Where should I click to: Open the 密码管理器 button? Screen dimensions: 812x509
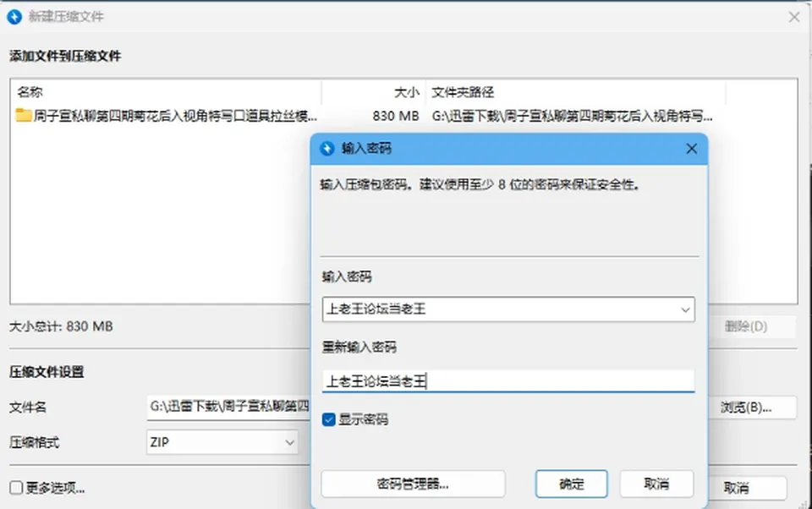click(x=413, y=484)
